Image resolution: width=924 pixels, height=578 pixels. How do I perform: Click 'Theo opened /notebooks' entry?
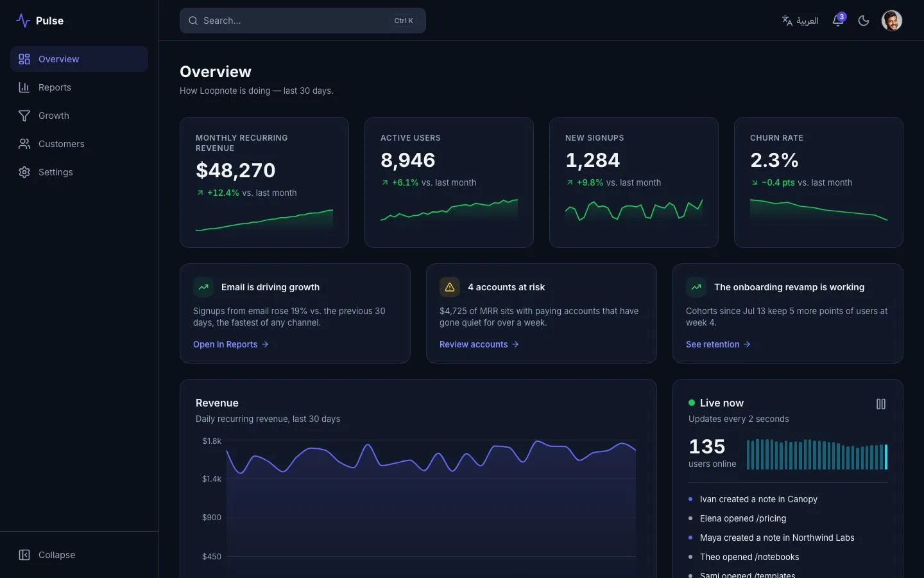(x=749, y=557)
